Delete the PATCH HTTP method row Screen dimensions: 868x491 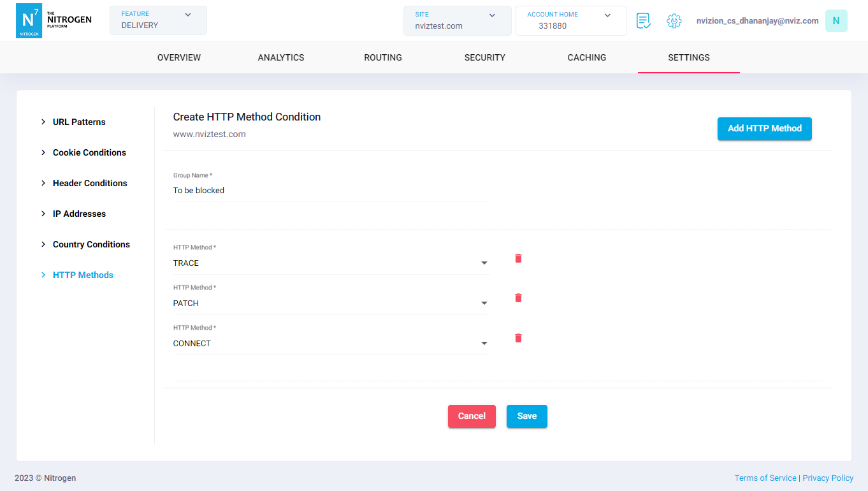click(x=518, y=298)
